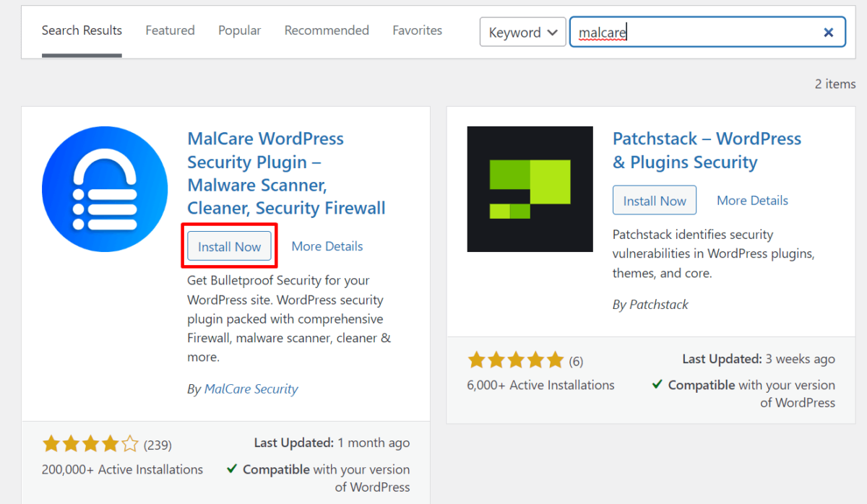The width and height of the screenshot is (867, 504).
Task: Install the MalCare WordPress Security Plugin
Action: click(229, 246)
